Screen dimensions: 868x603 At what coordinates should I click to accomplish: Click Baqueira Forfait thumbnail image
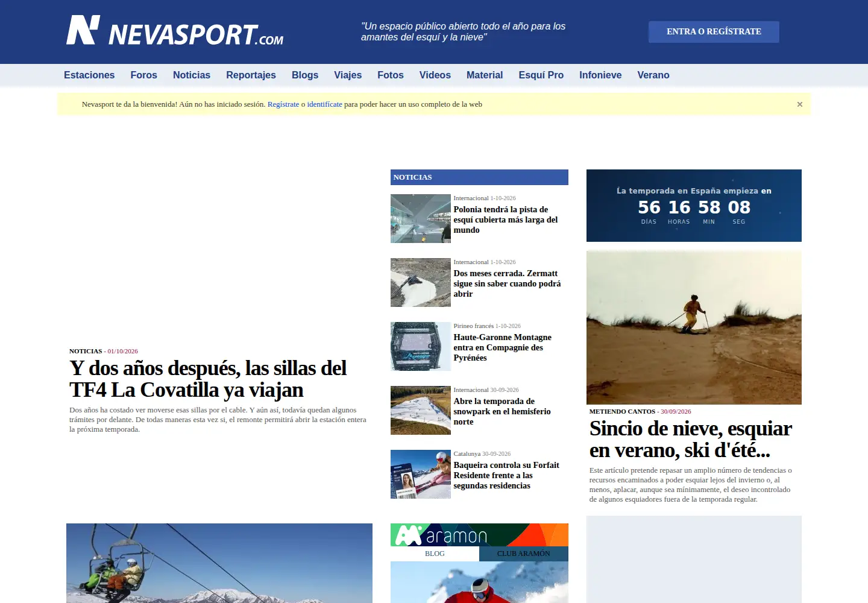click(x=421, y=474)
